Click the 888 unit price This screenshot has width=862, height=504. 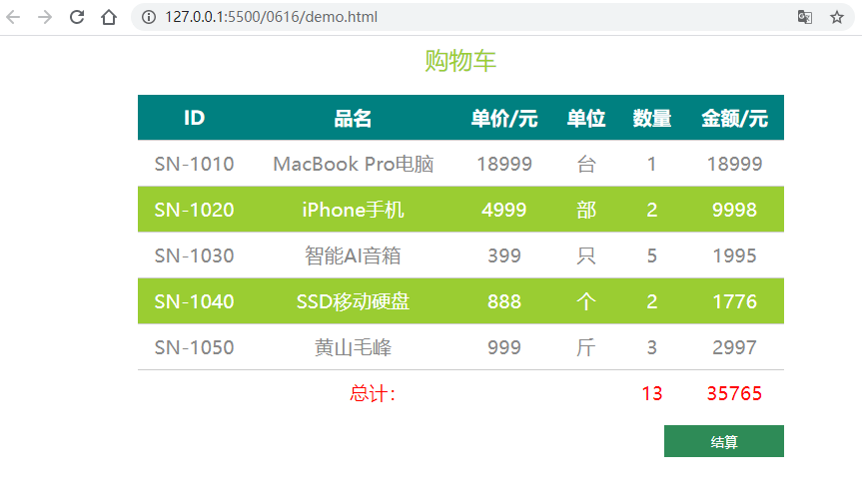pyautogui.click(x=504, y=300)
